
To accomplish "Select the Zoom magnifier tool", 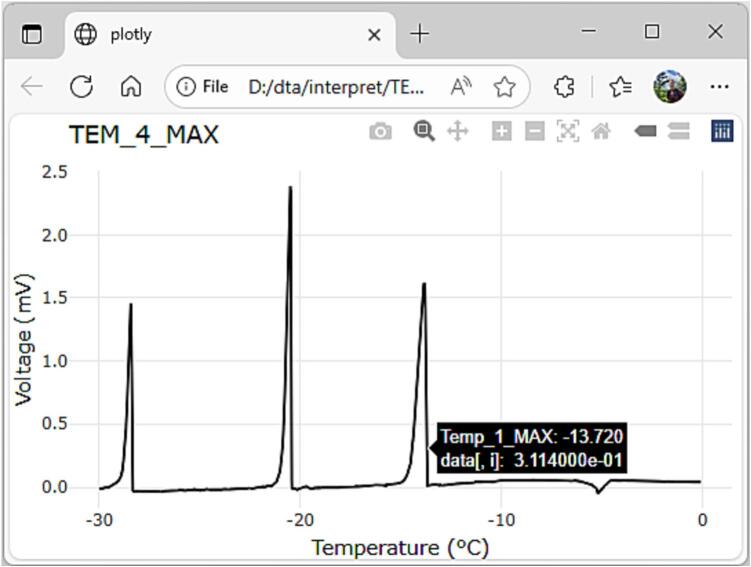I will 424,131.
